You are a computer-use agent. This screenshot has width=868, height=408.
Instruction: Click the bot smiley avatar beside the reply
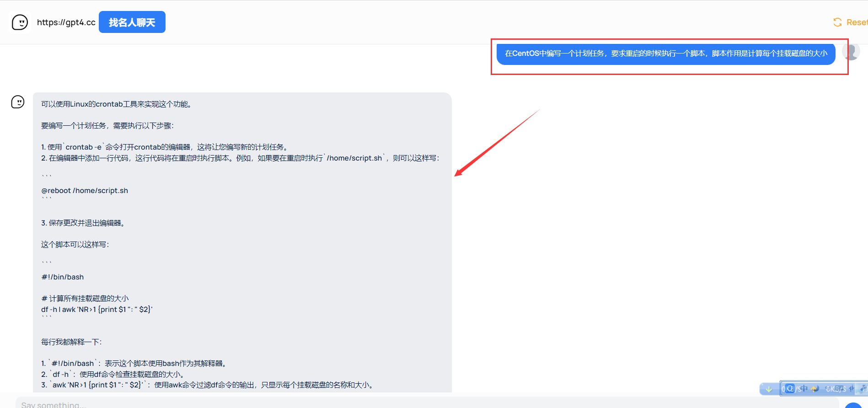pos(18,102)
